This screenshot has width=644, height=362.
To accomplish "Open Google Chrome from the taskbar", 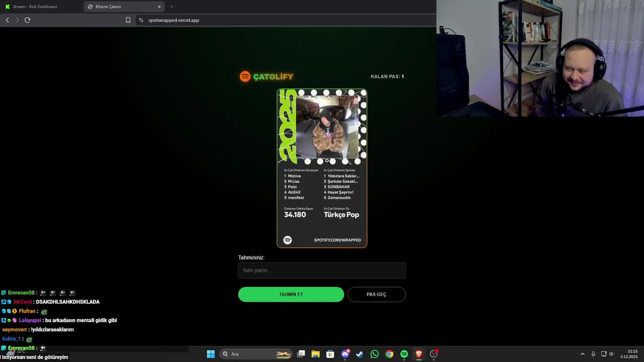I will (389, 354).
